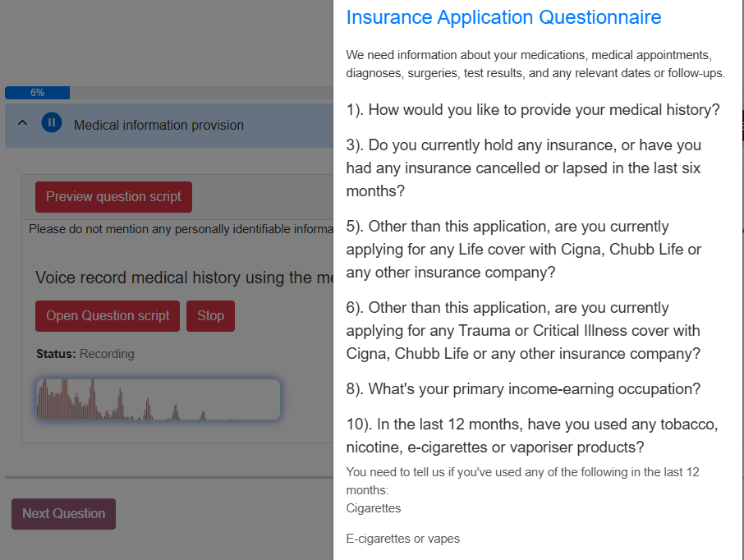Collapse the Medical information provision section chevron

tap(23, 123)
